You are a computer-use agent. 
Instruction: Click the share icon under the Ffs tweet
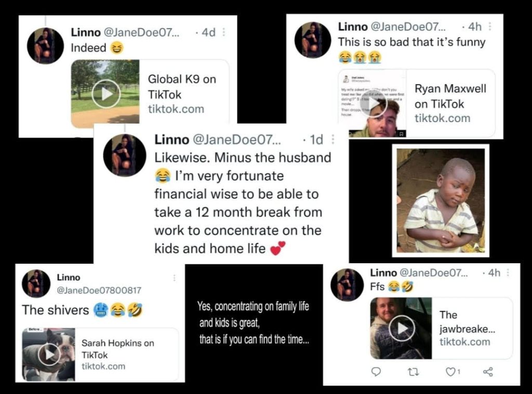click(488, 371)
